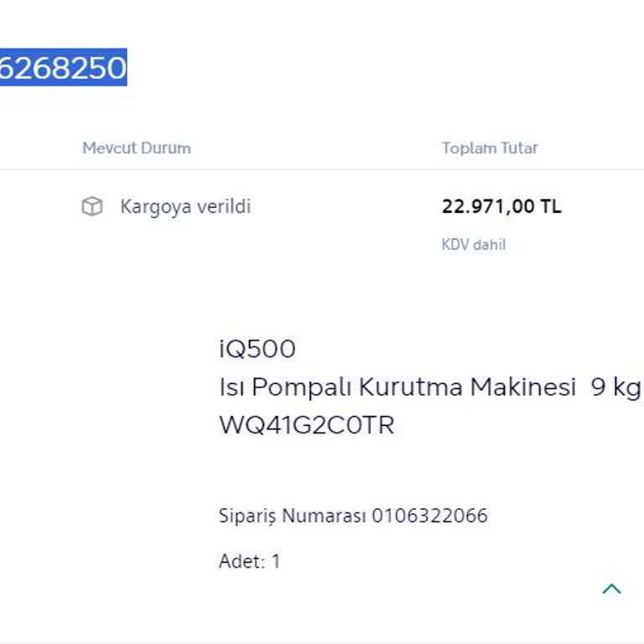Click the package box icon beside Kargoya verildi

pos(92,206)
